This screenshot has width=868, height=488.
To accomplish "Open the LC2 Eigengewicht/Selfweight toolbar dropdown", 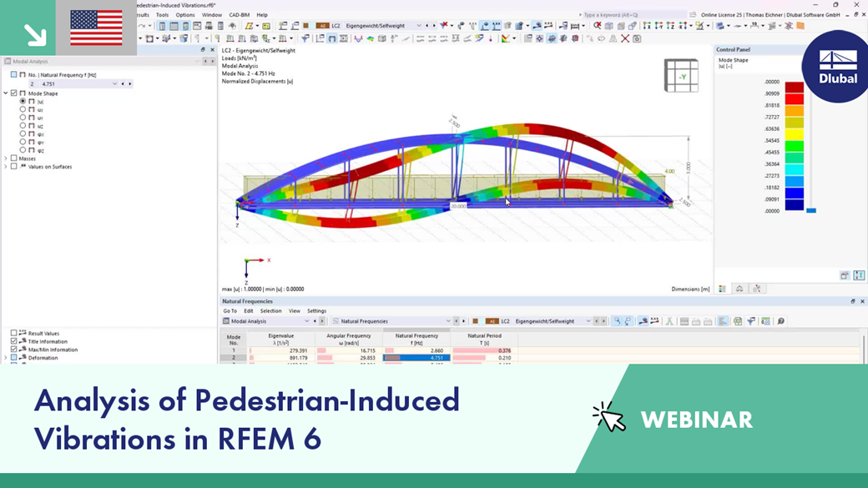I will 419,26.
